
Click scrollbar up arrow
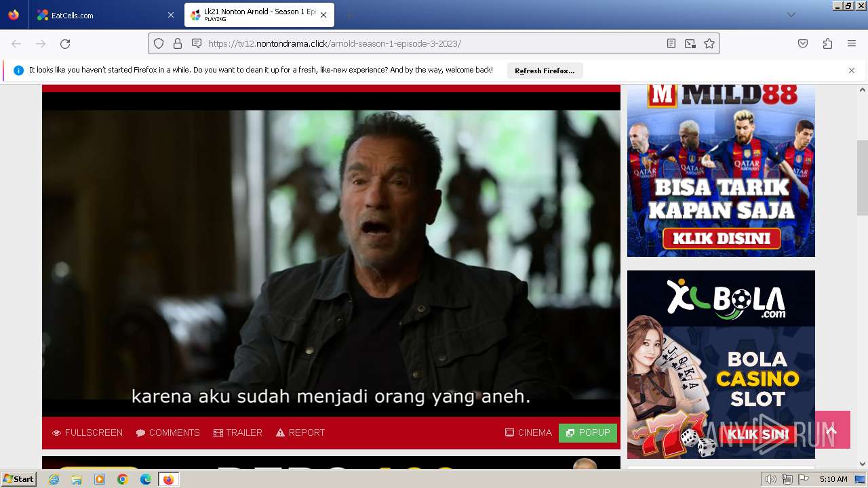(863, 89)
